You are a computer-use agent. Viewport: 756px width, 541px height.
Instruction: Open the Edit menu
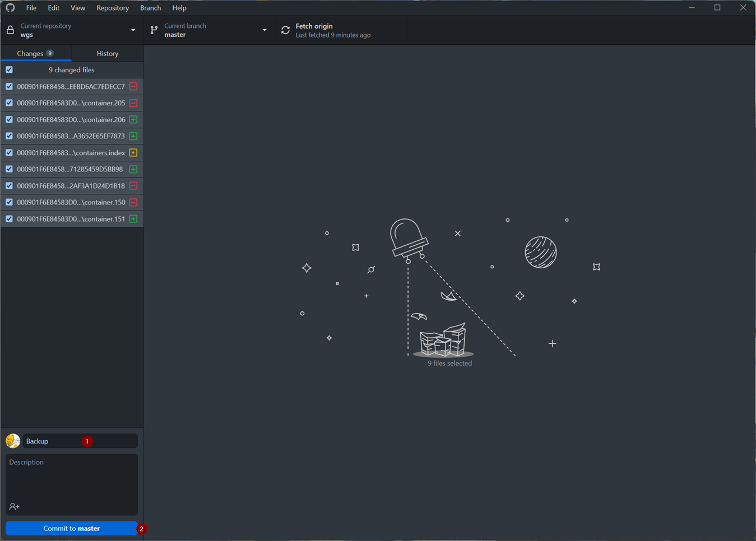click(x=53, y=8)
